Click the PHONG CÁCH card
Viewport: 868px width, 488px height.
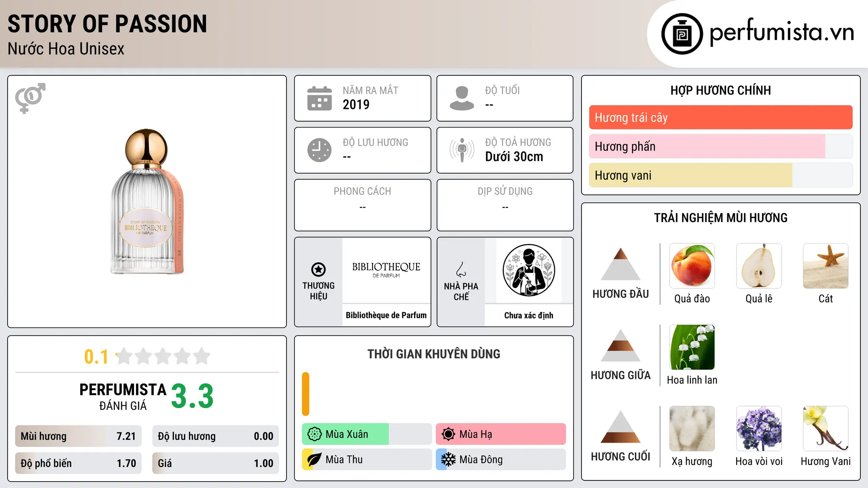click(x=362, y=205)
